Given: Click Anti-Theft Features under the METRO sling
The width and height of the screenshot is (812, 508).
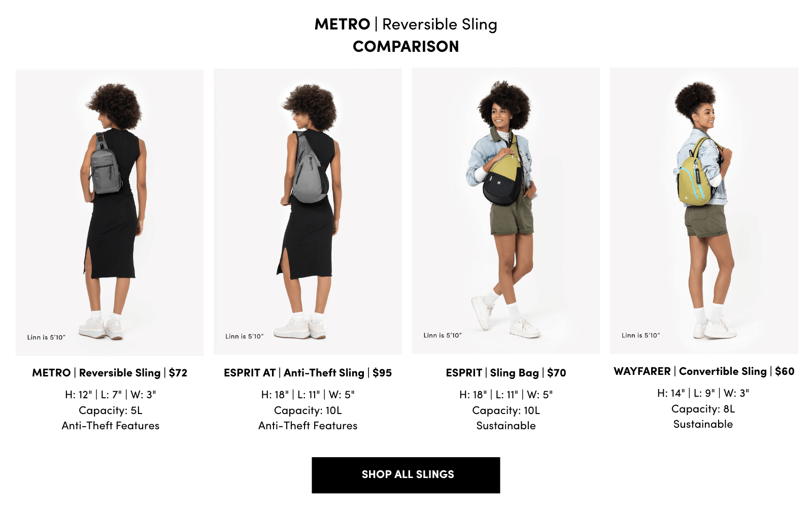Looking at the screenshot, I should pyautogui.click(x=111, y=426).
